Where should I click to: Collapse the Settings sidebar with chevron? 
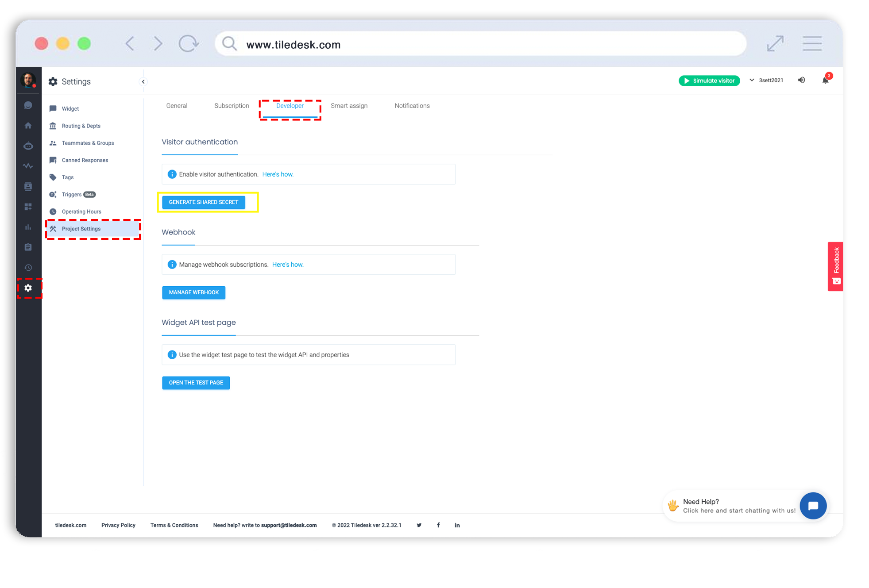click(x=143, y=82)
